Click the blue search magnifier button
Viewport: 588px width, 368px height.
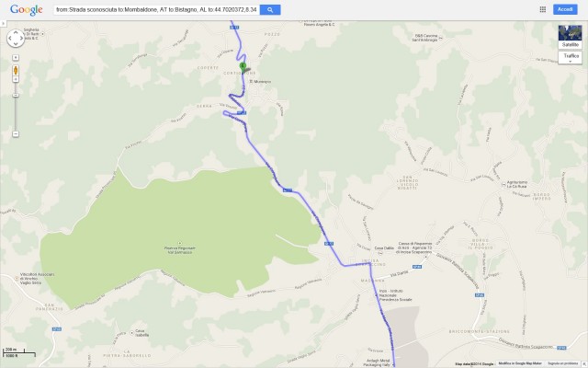tap(270, 10)
